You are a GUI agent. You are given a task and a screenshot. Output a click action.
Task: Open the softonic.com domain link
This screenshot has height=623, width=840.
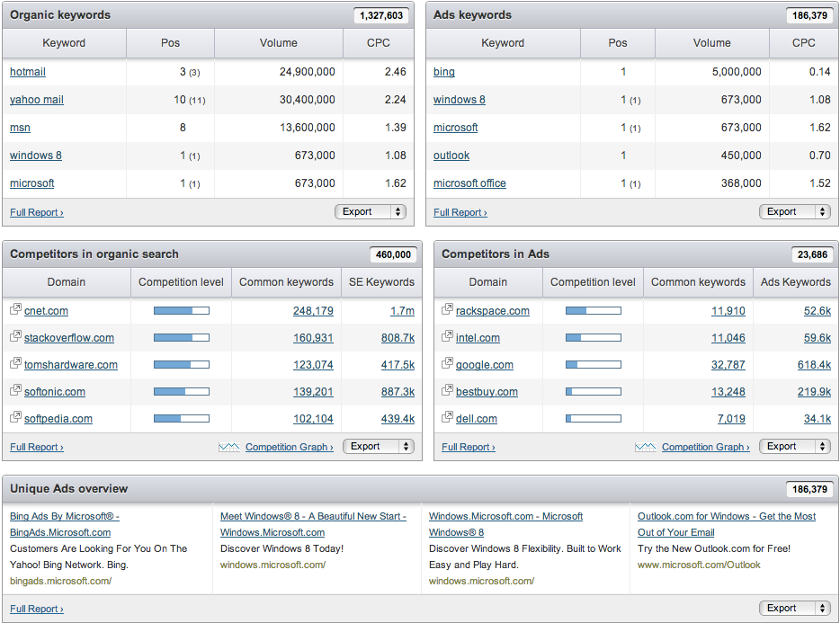click(x=55, y=392)
